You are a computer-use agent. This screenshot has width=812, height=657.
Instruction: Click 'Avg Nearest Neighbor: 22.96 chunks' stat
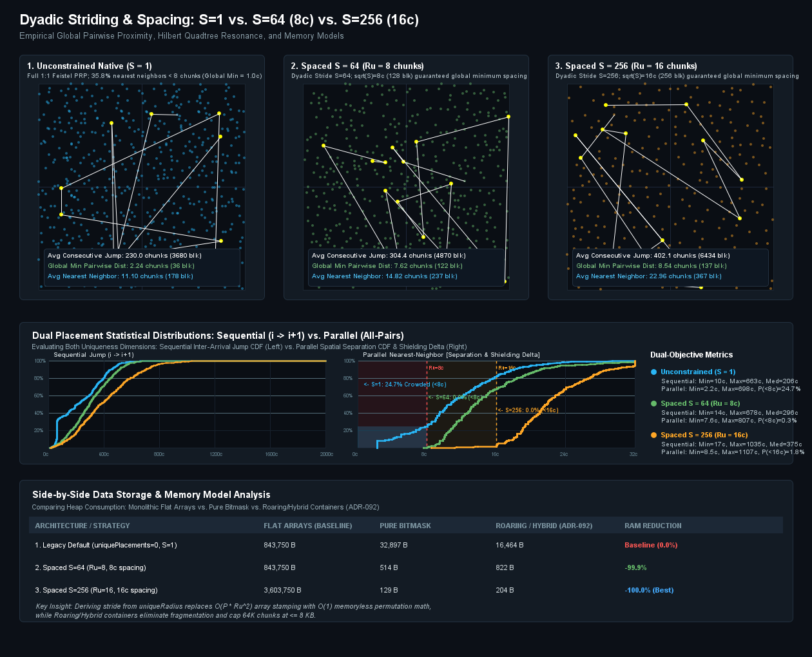649,276
